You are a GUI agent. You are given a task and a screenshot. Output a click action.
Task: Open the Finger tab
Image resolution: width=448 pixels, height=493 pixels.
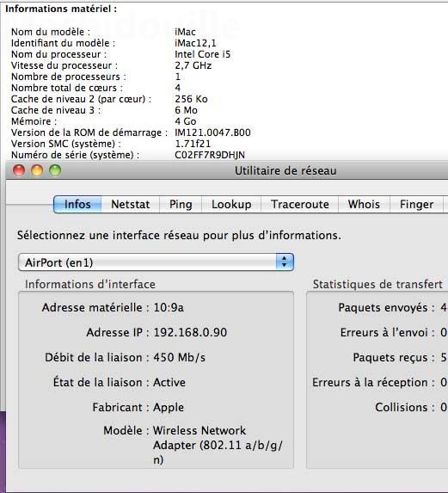tap(416, 205)
